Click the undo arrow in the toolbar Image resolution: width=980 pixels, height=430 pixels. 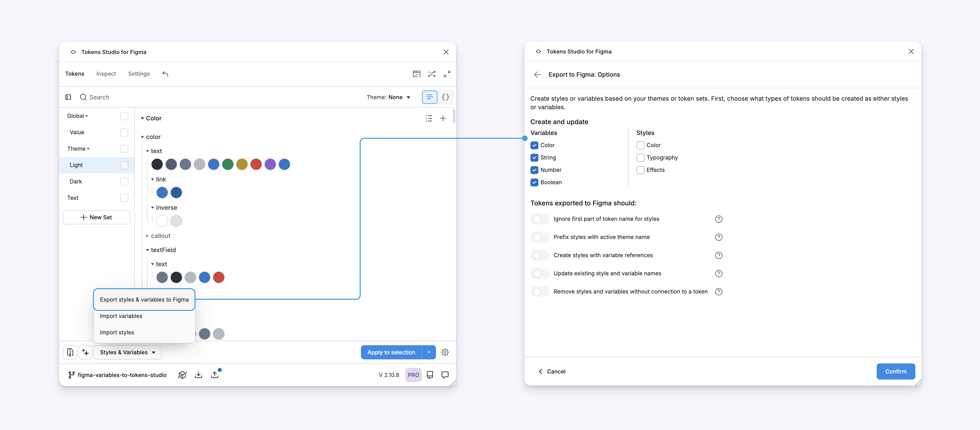(x=165, y=74)
